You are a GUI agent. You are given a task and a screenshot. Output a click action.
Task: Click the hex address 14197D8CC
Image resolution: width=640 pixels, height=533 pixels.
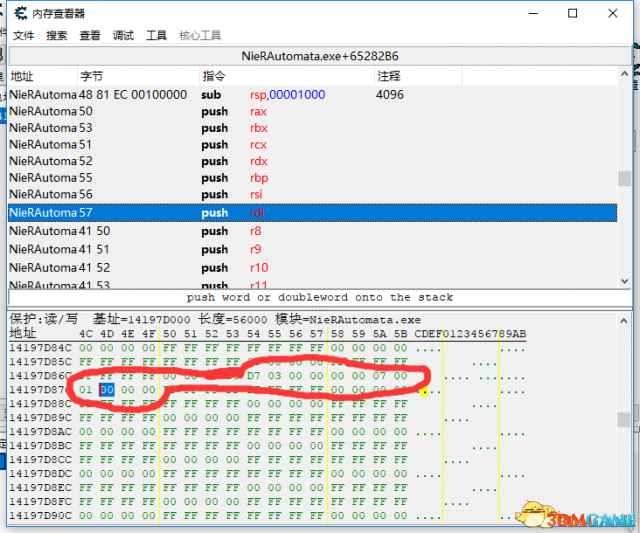40,460
